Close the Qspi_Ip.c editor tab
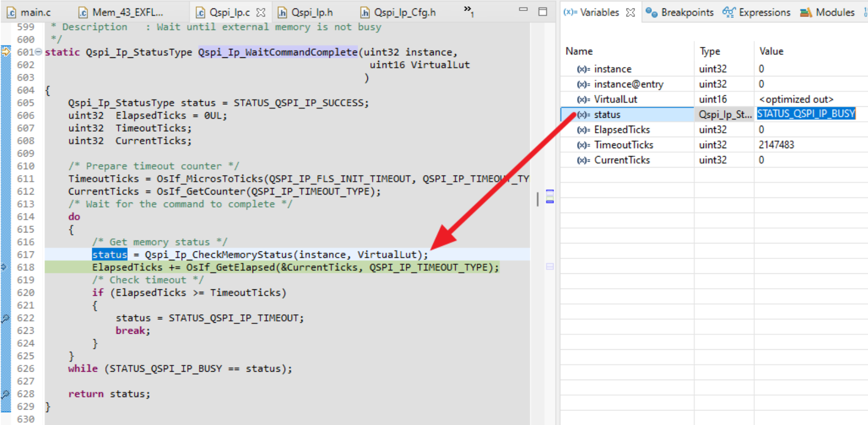Image resolution: width=868 pixels, height=425 pixels. [261, 12]
